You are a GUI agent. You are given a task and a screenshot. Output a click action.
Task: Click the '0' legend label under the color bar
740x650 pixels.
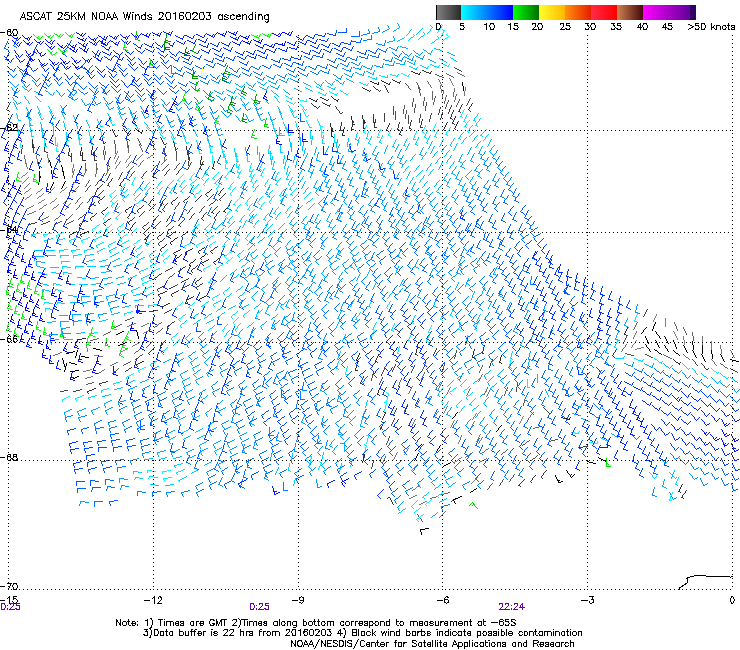438,26
